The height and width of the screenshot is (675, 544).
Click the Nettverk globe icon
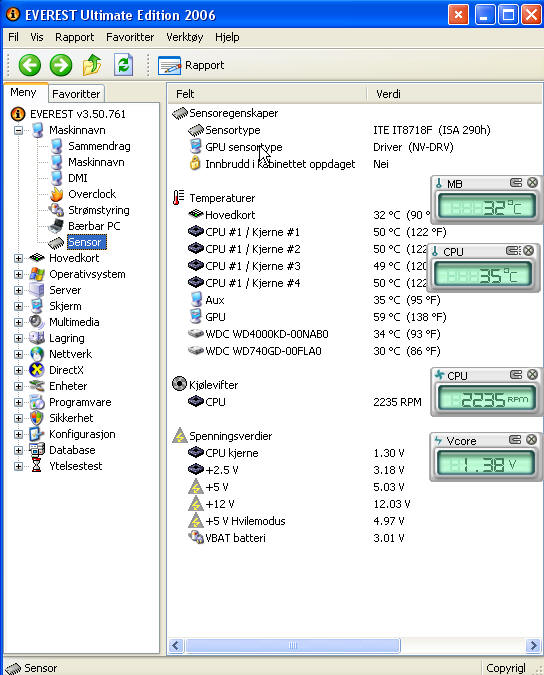tap(37, 354)
